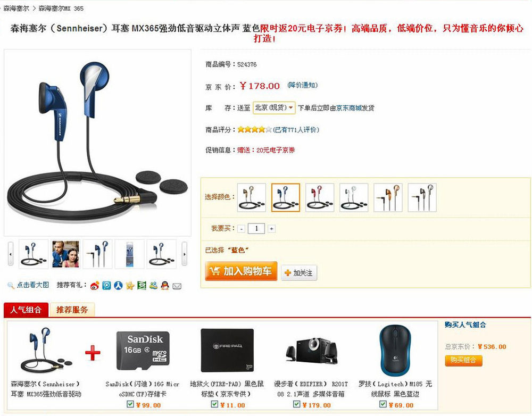Increase quantity with the plus button
This screenshot has width=532, height=416.
coord(271,229)
